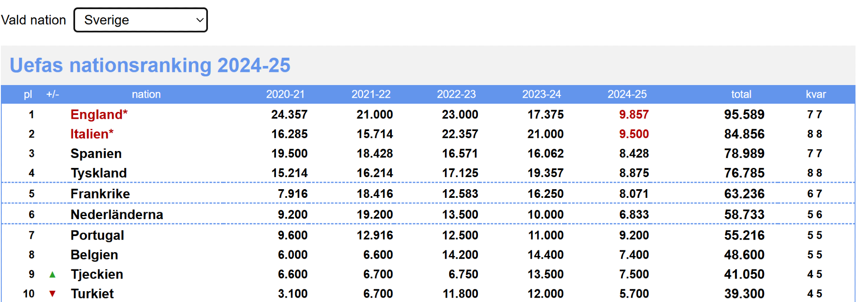
Task: Click the red down arrow beside Turkiet
Action: [x=53, y=294]
